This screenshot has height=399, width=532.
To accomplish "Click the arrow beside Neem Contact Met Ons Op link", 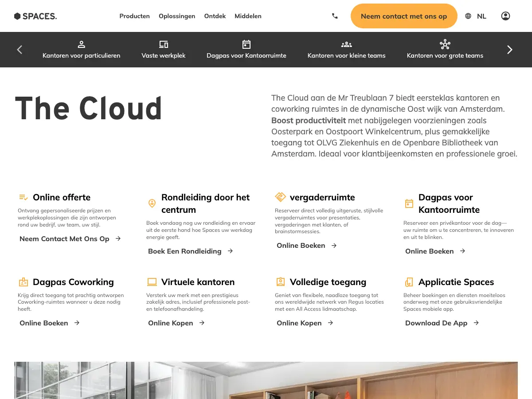I will click(x=118, y=239).
